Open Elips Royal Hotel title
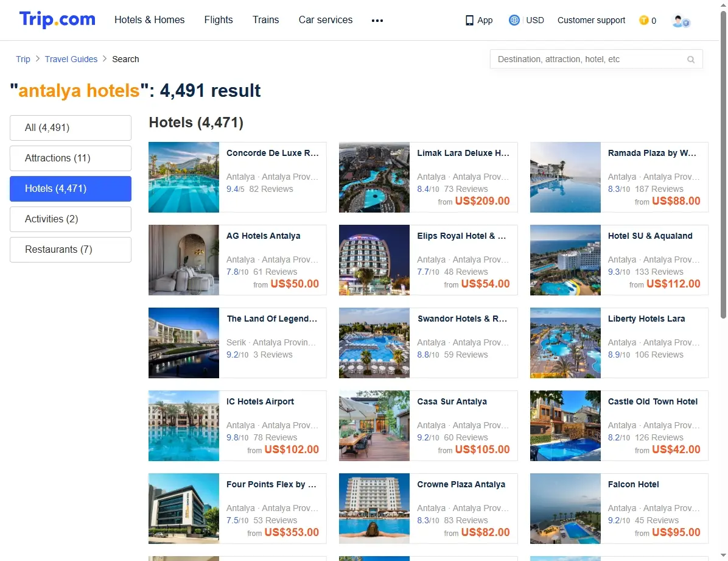 pyautogui.click(x=461, y=236)
